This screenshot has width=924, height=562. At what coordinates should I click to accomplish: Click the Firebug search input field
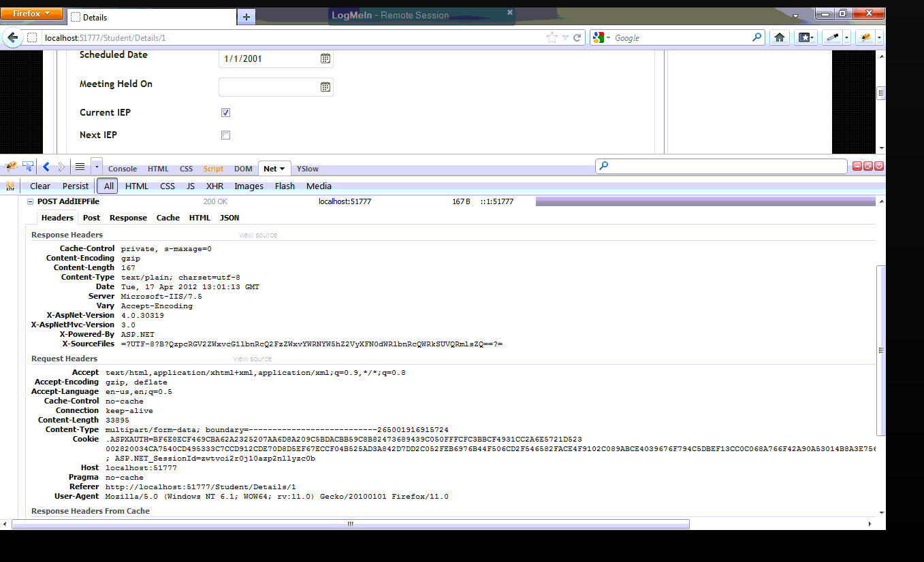pyautogui.click(x=722, y=166)
